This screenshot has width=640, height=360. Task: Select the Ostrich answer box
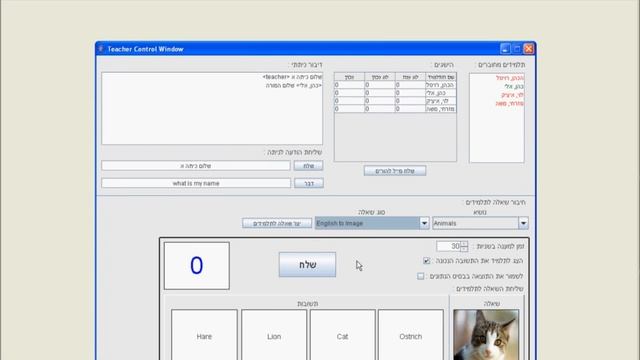tap(411, 336)
